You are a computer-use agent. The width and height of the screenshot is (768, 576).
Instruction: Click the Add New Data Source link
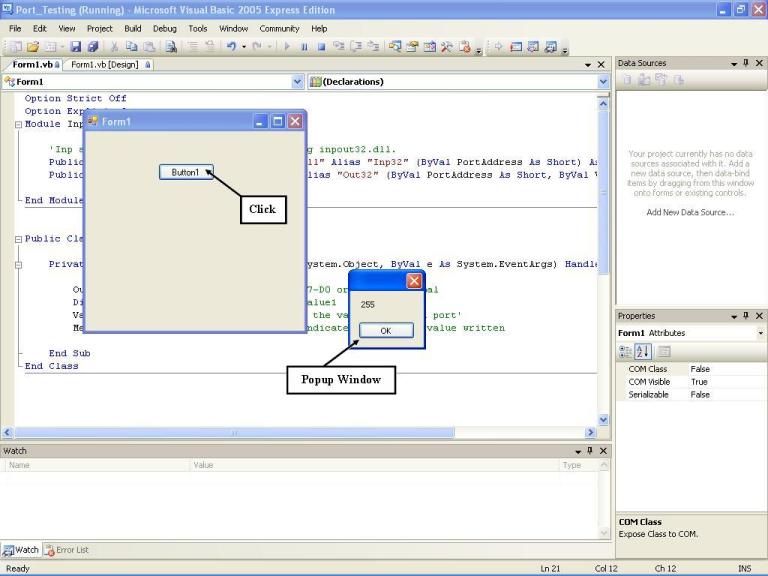pos(690,212)
